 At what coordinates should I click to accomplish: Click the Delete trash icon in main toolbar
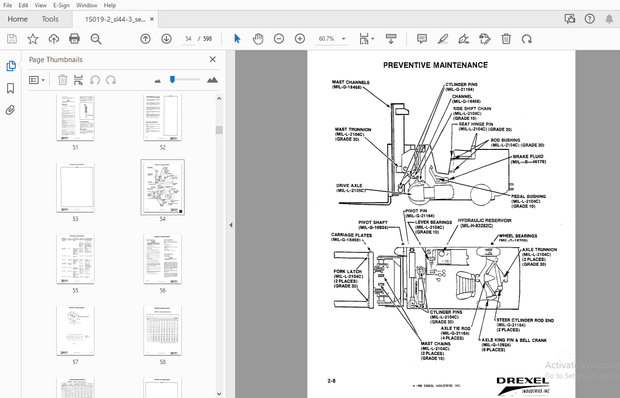pos(506,39)
